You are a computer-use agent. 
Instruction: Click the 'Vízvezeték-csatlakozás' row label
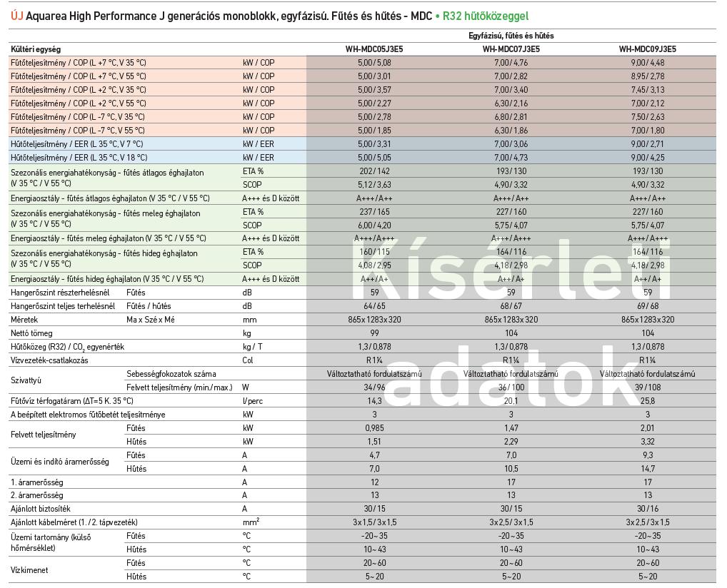49,360
